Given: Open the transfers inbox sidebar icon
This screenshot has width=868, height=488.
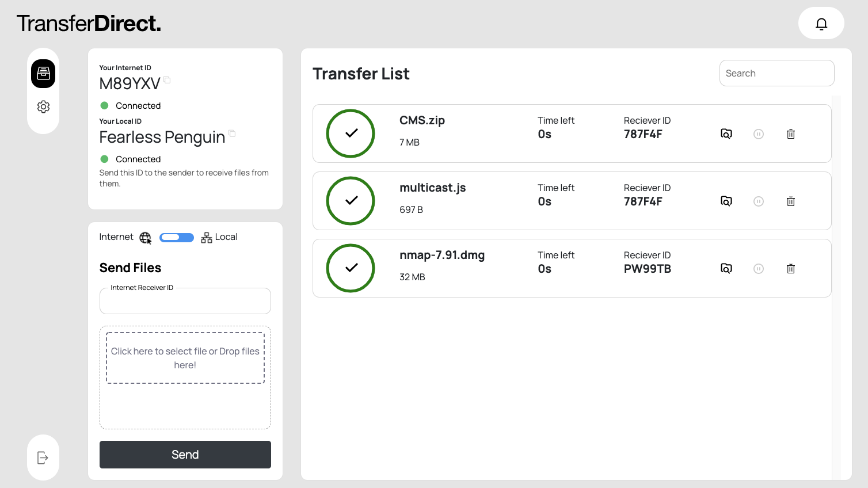Looking at the screenshot, I should [43, 74].
